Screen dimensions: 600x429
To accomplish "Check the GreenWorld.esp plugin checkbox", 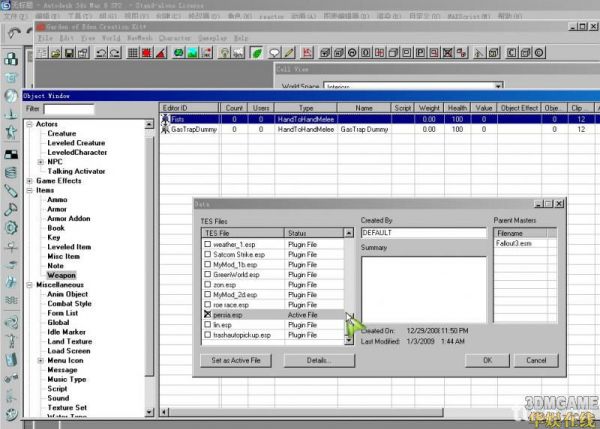I will coord(208,274).
